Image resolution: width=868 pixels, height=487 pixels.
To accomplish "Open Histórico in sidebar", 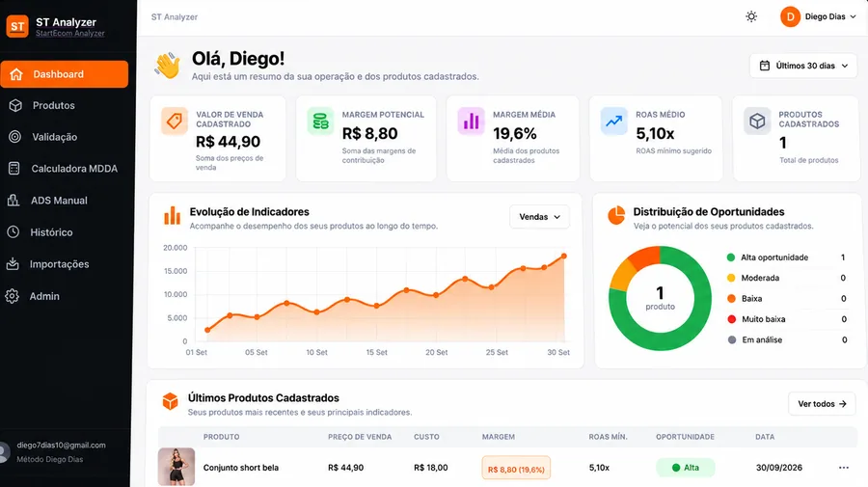I will coord(51,232).
